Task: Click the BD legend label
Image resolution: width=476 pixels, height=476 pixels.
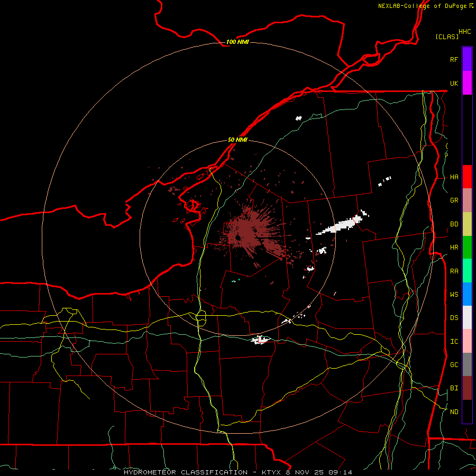Action: 454,224
